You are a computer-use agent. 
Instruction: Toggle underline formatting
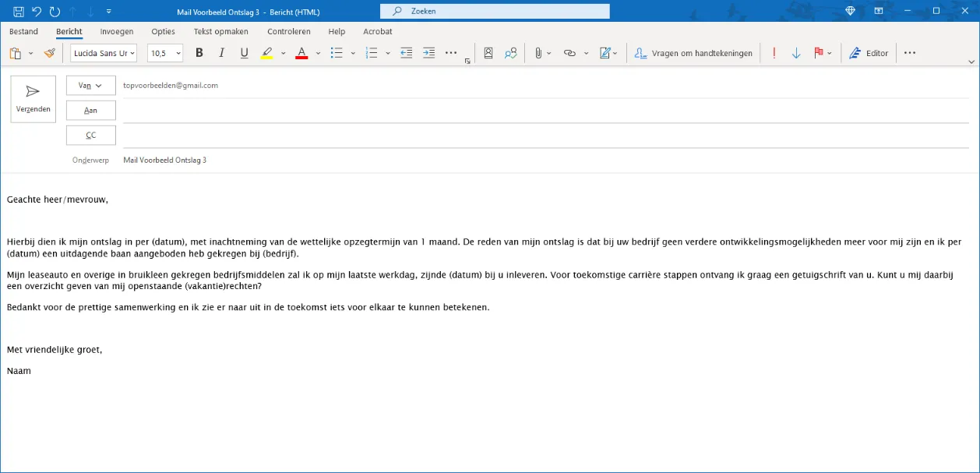pyautogui.click(x=243, y=52)
